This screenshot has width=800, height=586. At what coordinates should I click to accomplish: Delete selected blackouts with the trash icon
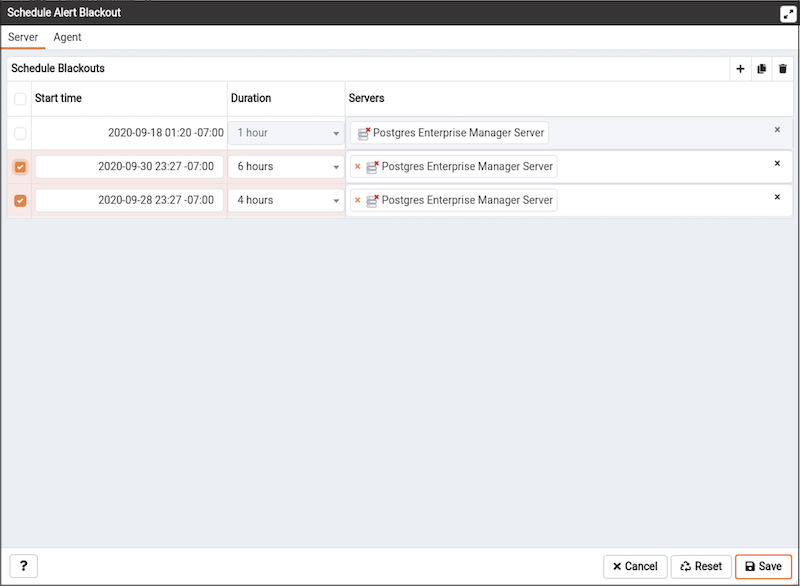tap(783, 69)
